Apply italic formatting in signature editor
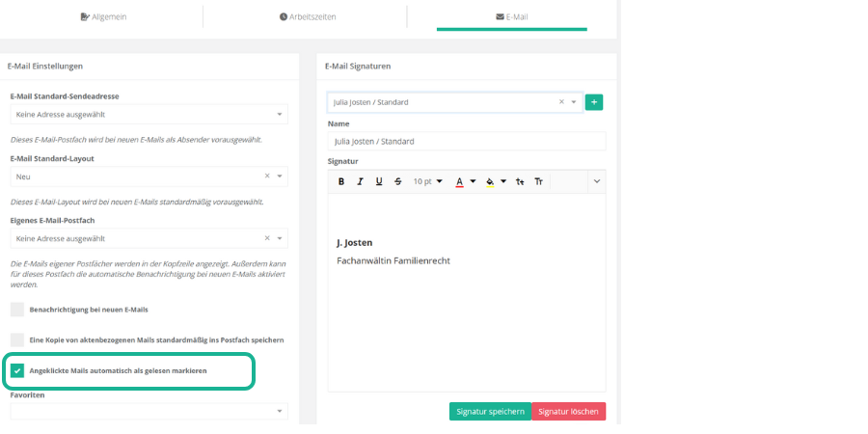The height and width of the screenshot is (434, 868). (x=360, y=181)
